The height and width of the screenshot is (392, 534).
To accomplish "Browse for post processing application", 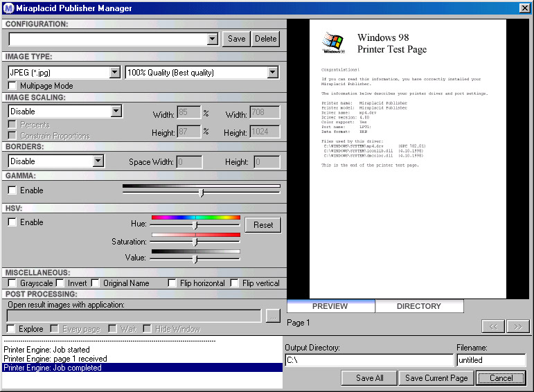I will [273, 317].
